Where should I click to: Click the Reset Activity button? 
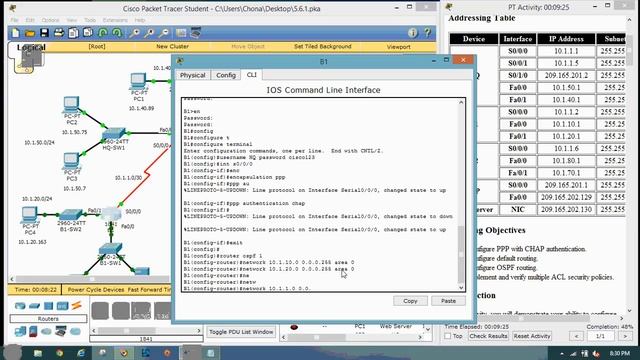point(532,336)
